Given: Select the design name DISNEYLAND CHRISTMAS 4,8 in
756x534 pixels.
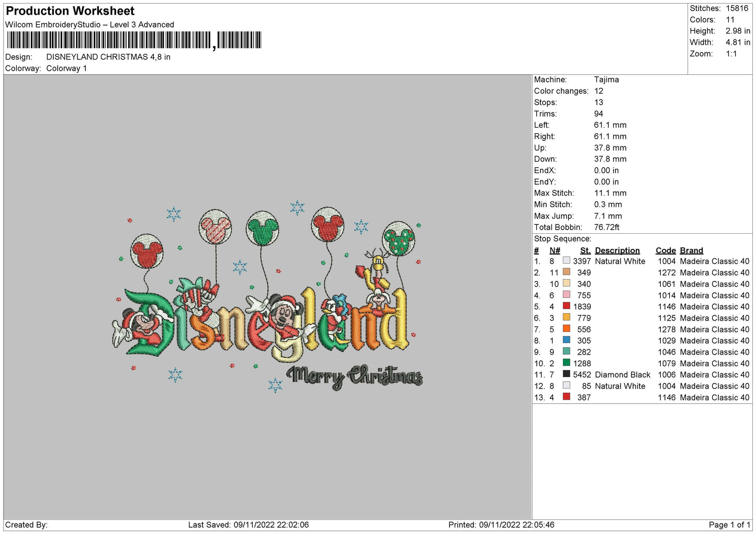Looking at the screenshot, I should pos(108,57).
